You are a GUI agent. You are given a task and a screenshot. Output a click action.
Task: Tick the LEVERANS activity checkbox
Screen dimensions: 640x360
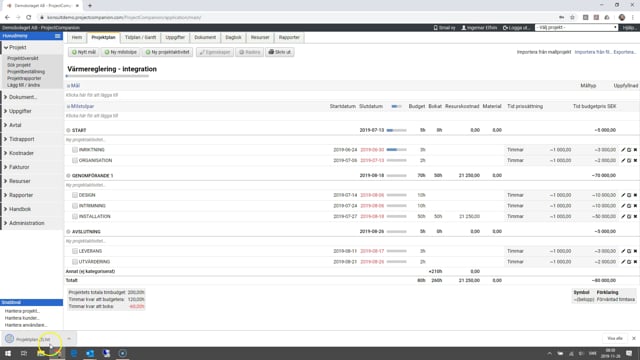[x=75, y=251]
